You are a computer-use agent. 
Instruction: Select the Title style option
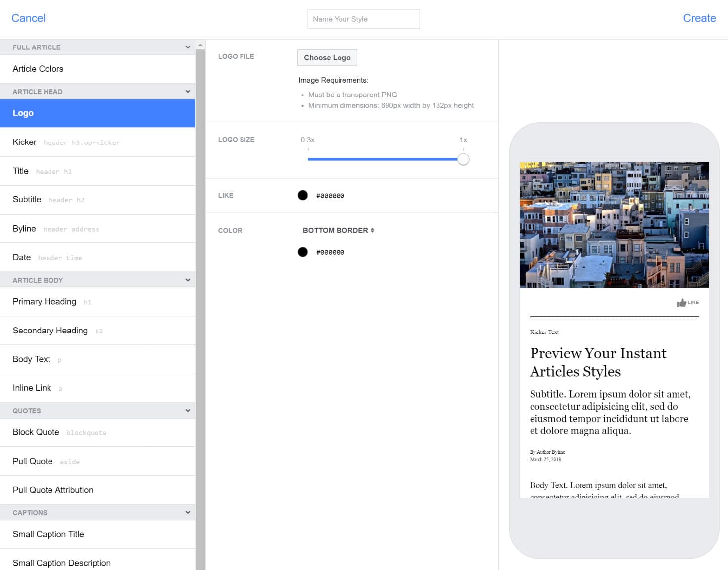[x=20, y=171]
